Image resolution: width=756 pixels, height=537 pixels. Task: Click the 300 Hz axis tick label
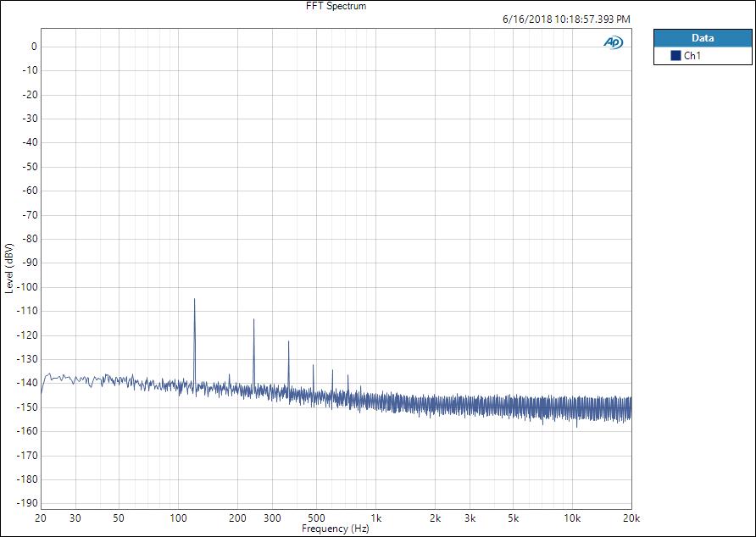click(x=272, y=518)
